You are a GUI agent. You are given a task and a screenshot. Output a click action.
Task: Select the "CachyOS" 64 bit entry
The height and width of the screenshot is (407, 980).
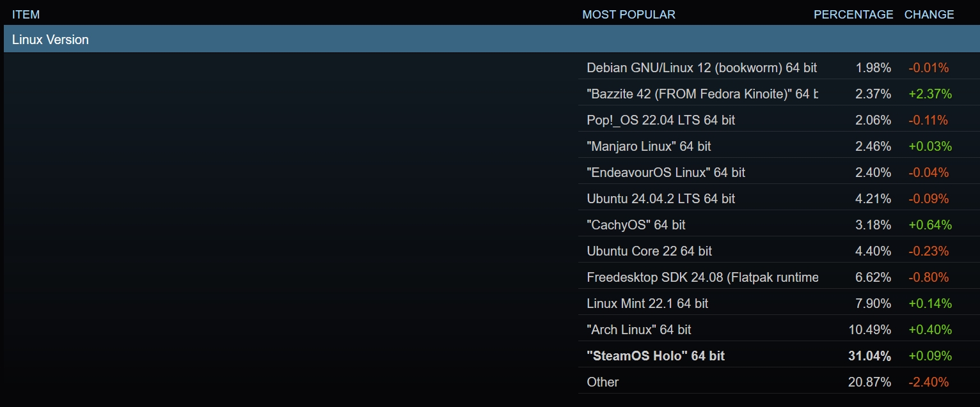tap(636, 225)
